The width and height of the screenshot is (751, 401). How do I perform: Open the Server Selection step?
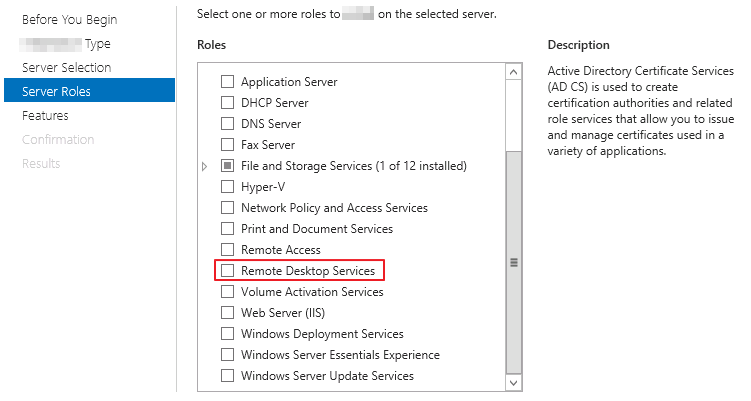point(67,68)
